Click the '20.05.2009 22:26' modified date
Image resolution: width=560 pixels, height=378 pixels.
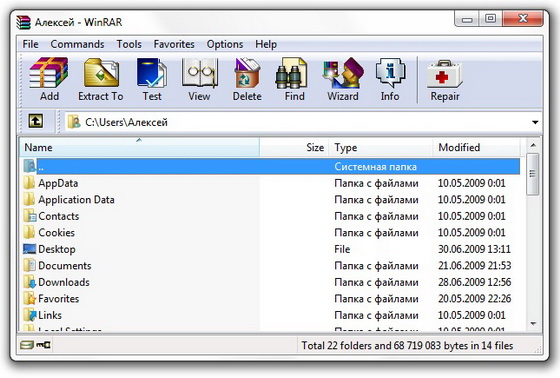(x=474, y=299)
